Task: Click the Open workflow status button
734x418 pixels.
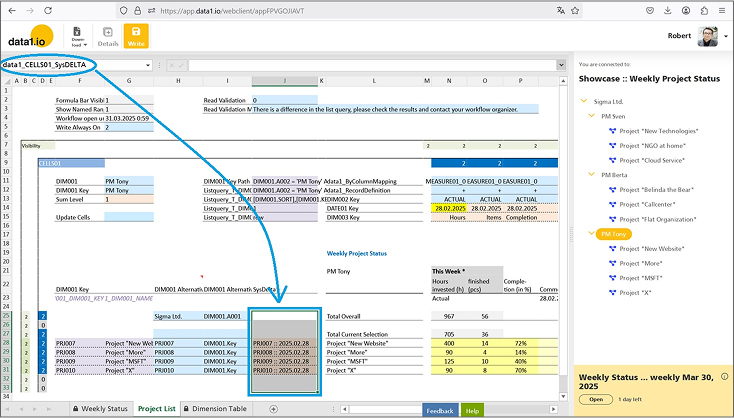Action: [595, 399]
